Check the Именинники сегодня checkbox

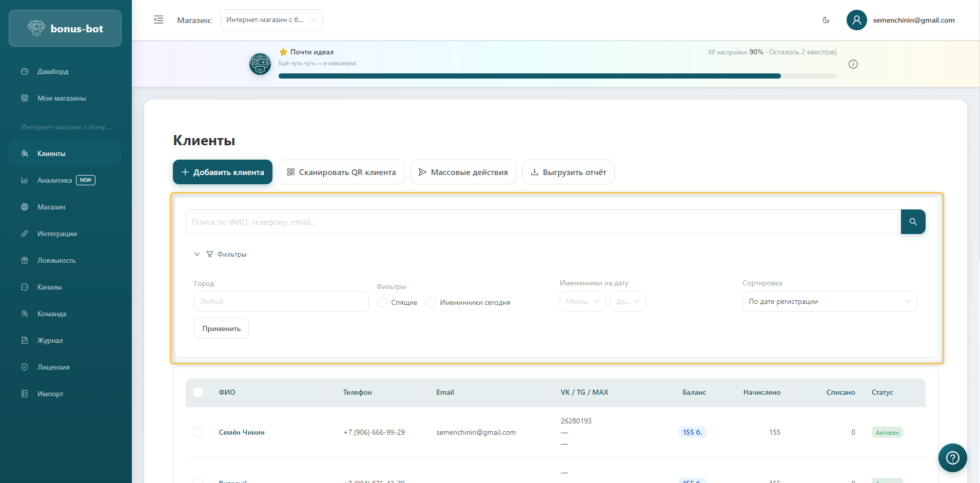pyautogui.click(x=431, y=302)
